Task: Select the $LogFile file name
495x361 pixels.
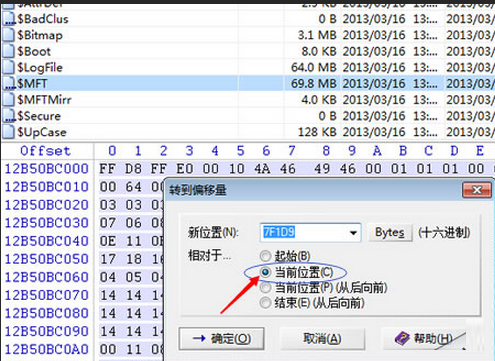Action: 40,68
